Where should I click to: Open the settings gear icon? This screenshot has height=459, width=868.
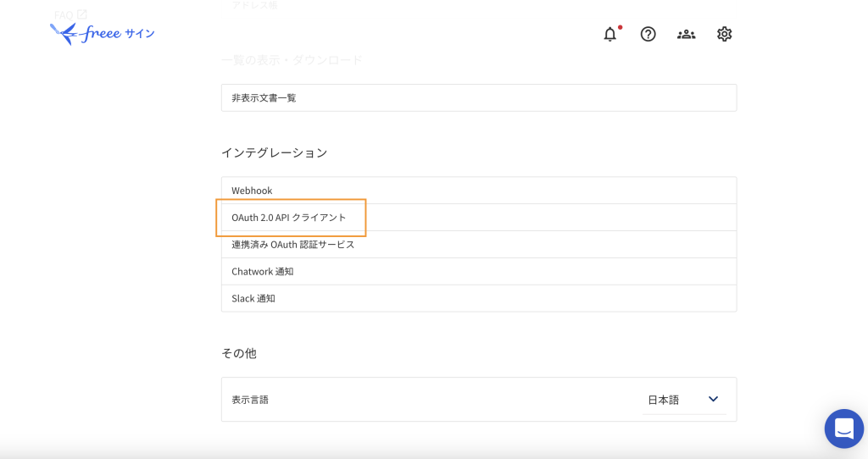click(x=724, y=34)
